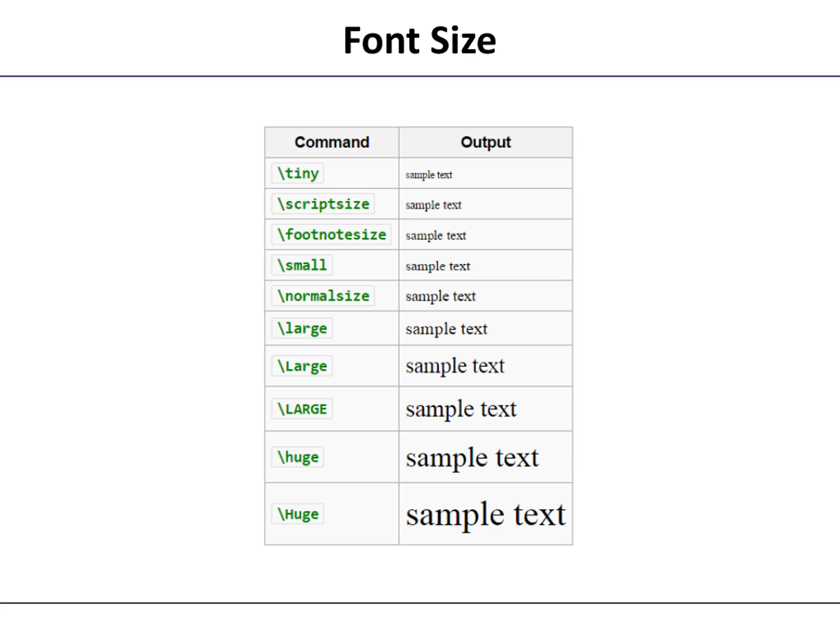Click the Font Size slide title

[x=420, y=40]
